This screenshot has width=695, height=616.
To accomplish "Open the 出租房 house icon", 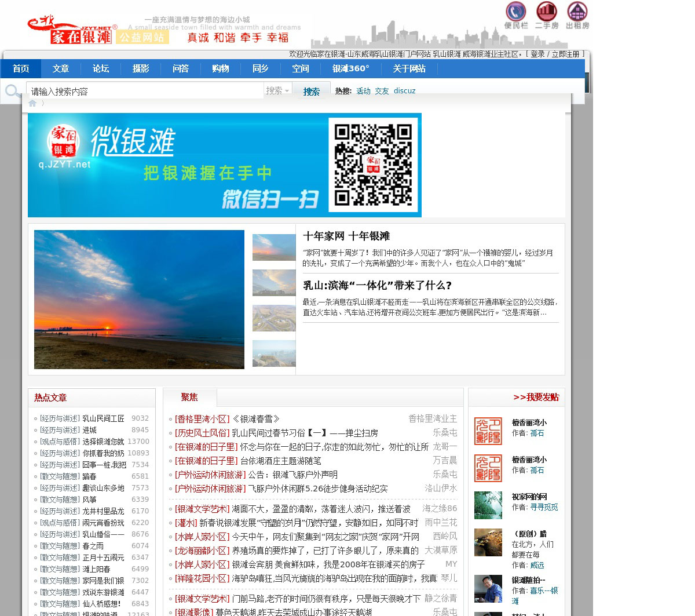I will point(577,12).
